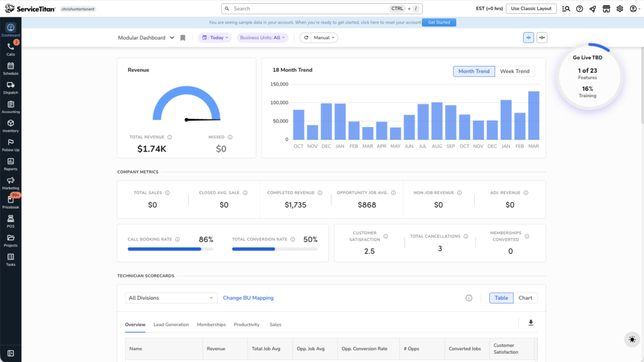
Task: Open the Dispatch section in the sidebar
Action: pos(11,87)
